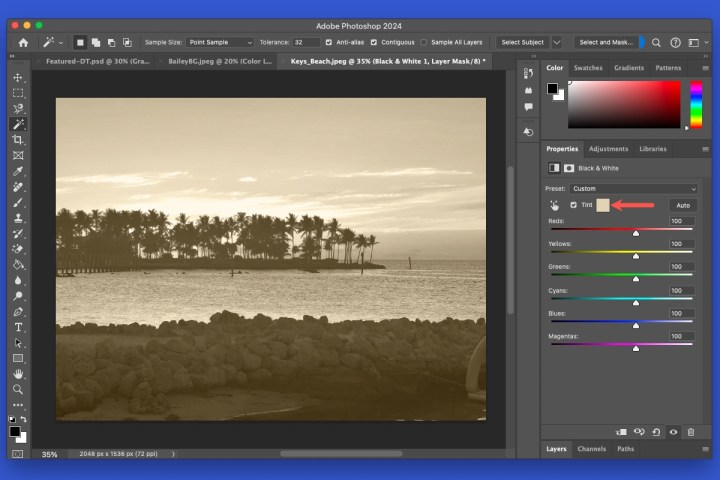The height and width of the screenshot is (480, 720).
Task: Click the Auto button
Action: (682, 205)
